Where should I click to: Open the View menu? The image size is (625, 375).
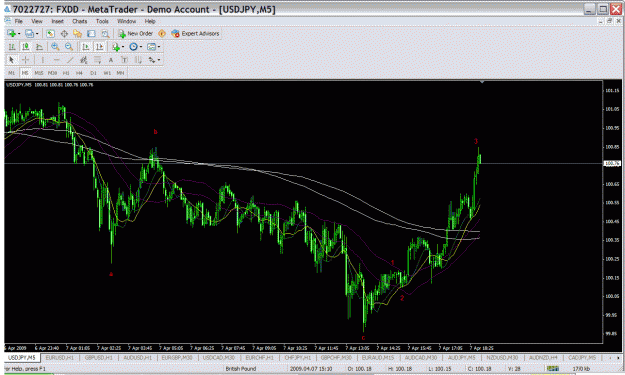pyautogui.click(x=37, y=21)
